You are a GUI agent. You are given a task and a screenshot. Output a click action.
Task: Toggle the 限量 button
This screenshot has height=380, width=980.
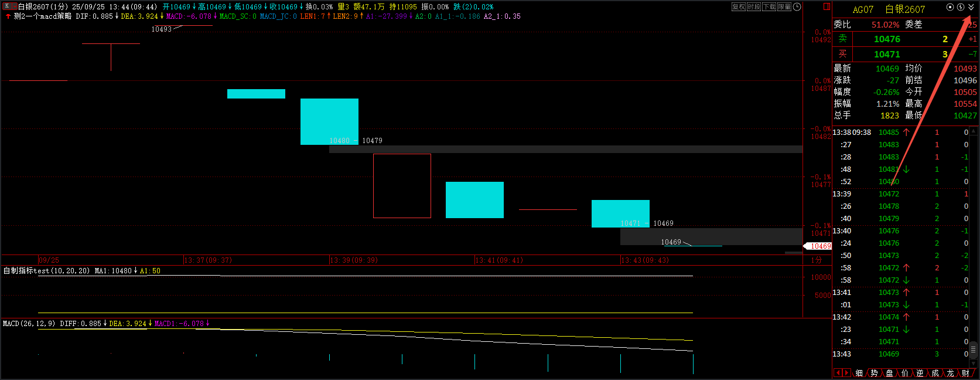[784, 7]
